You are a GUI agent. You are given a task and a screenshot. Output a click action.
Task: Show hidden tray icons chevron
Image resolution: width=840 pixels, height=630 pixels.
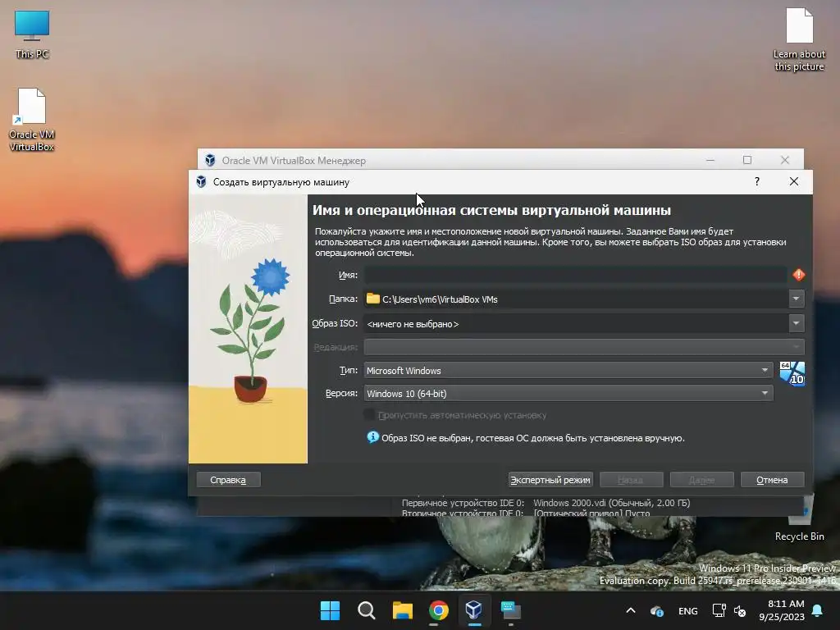tap(631, 610)
